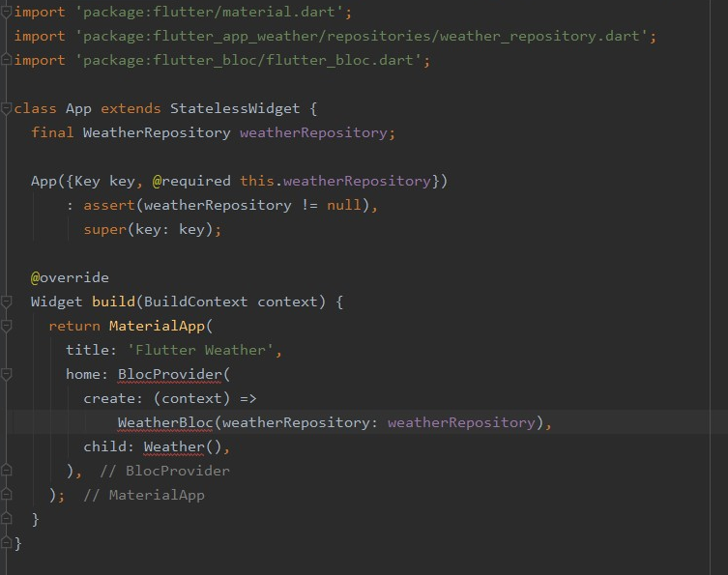Click fold end marker beside flutter_bloc import
The image size is (728, 575).
pos(6,60)
